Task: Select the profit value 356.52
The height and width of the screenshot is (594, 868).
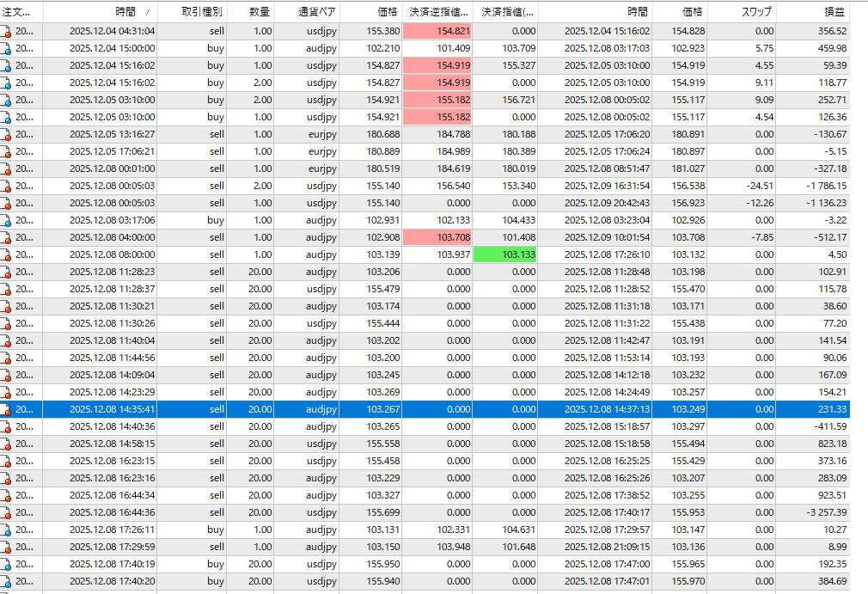Action: pos(832,31)
